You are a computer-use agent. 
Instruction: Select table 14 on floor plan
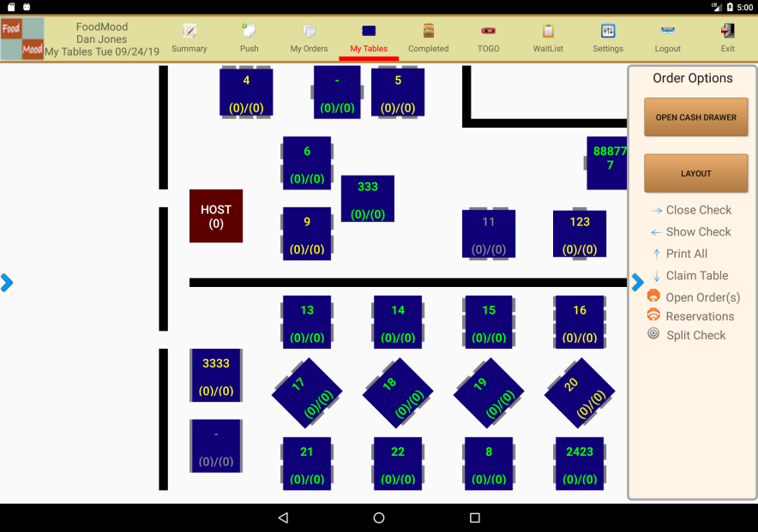coord(398,322)
